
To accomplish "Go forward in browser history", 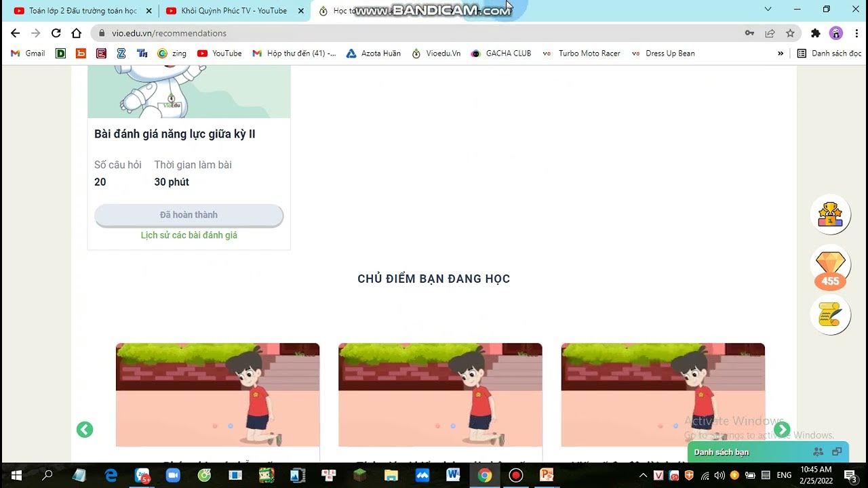I will [x=36, y=33].
